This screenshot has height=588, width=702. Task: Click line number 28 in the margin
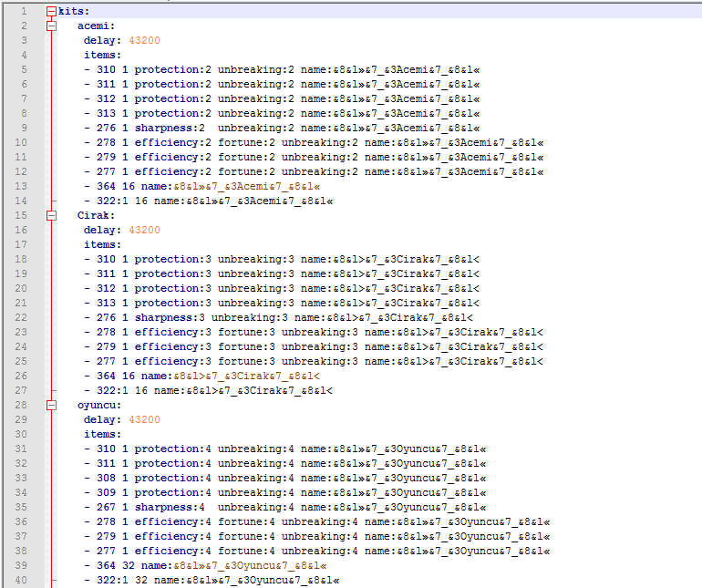coord(21,405)
